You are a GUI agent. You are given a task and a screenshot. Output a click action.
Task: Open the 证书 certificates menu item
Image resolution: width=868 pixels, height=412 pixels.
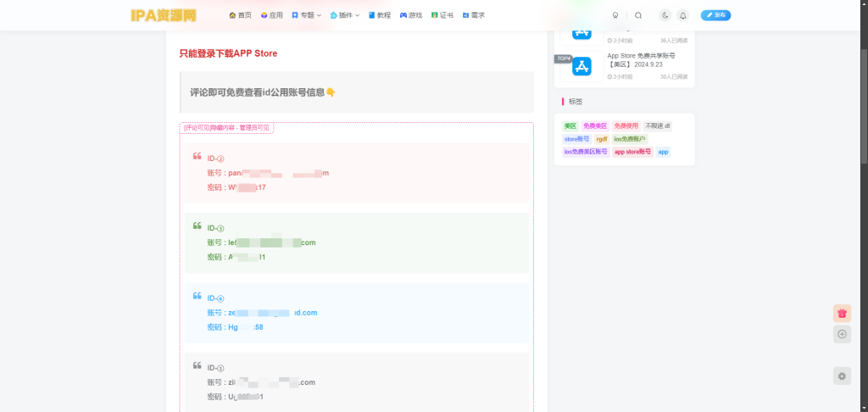442,15
